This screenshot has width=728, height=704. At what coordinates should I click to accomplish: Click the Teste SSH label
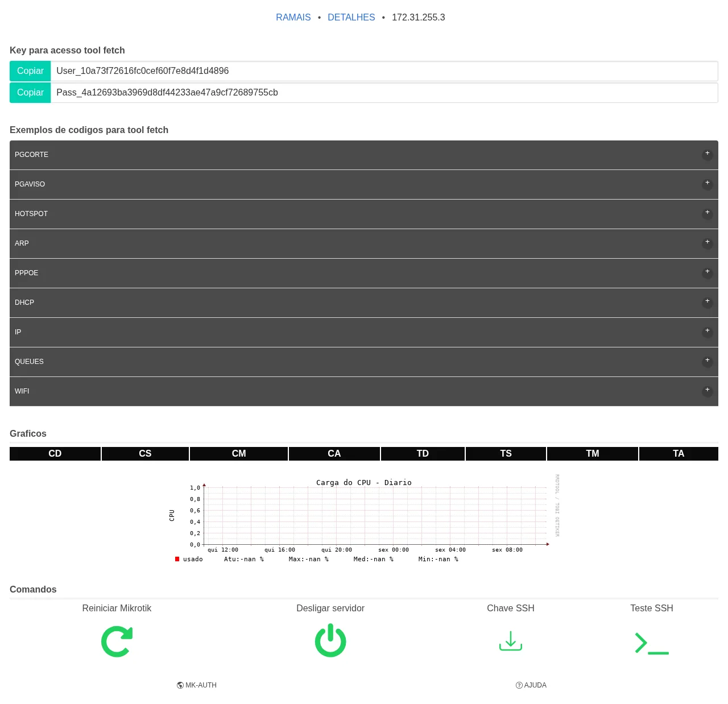click(652, 608)
